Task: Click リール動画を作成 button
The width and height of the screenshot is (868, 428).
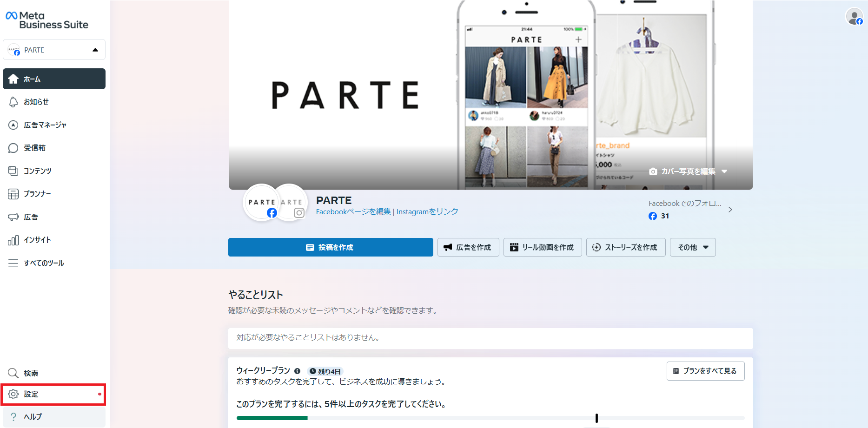Action: click(x=543, y=247)
